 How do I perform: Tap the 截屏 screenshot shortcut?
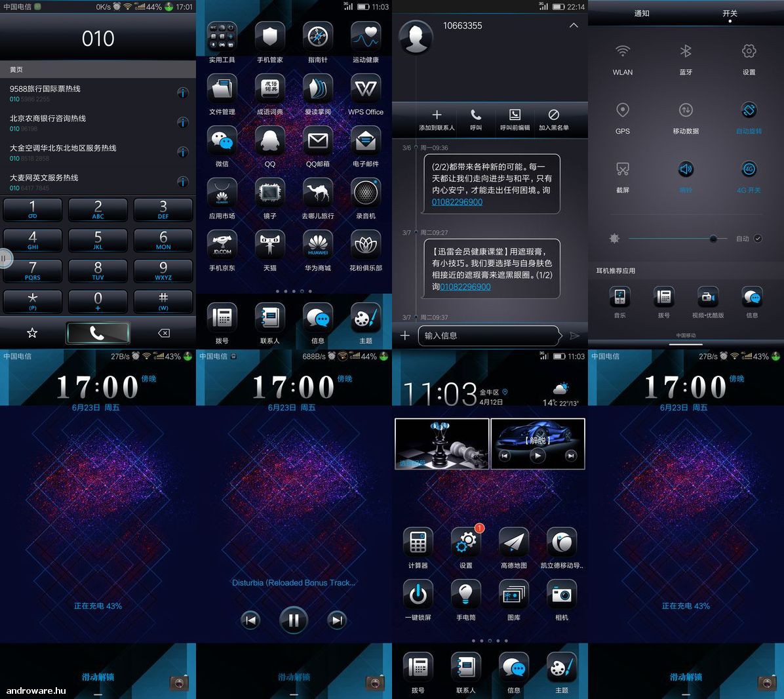[623, 169]
